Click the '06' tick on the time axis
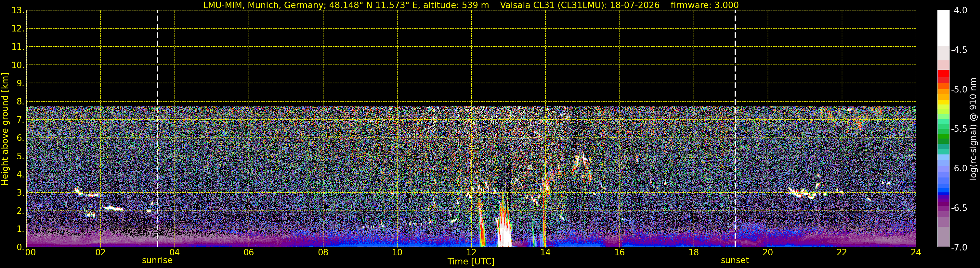 coord(249,252)
